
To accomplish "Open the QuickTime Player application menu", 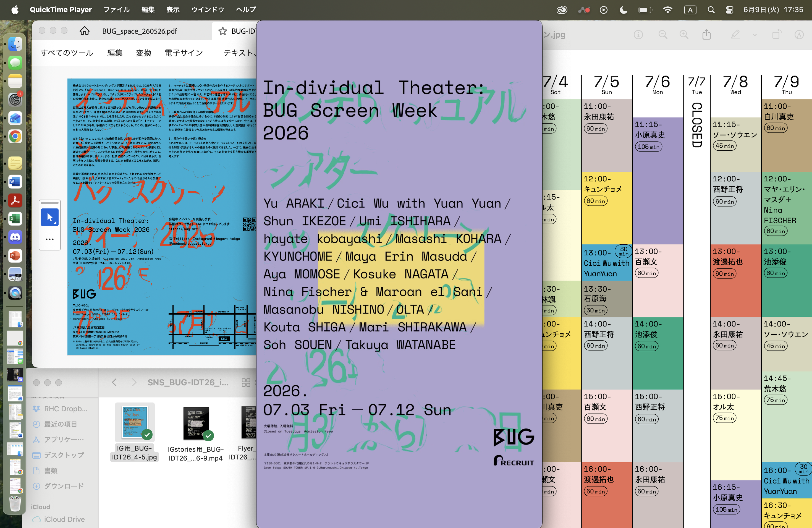I will tap(61, 10).
